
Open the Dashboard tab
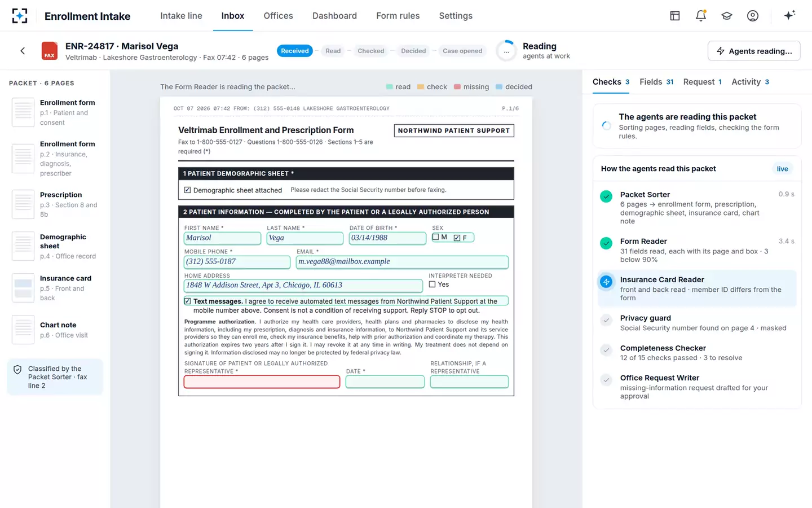(x=334, y=16)
